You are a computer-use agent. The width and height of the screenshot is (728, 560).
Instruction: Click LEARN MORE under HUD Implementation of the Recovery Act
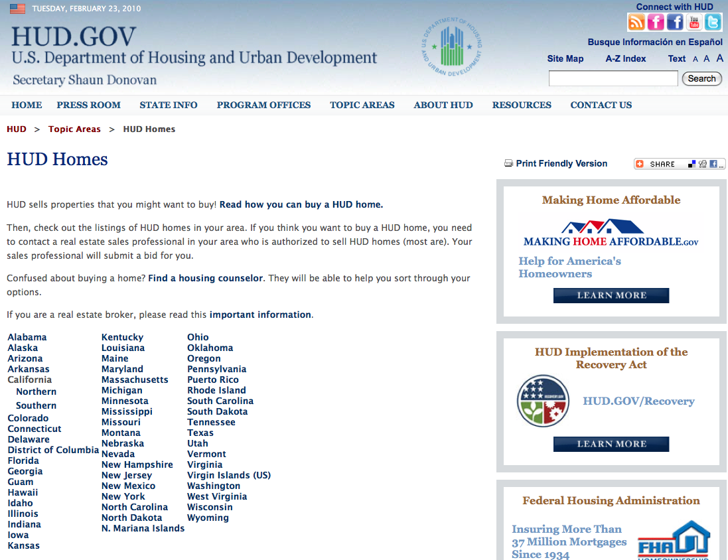(x=611, y=444)
